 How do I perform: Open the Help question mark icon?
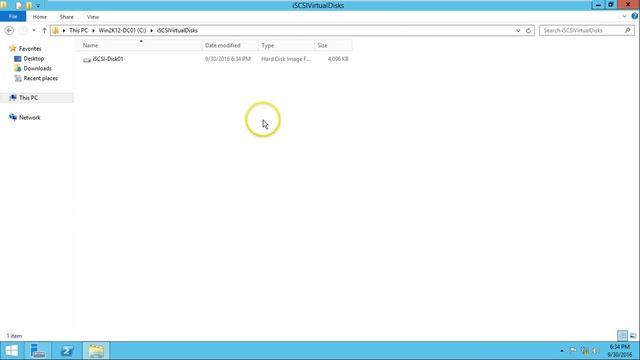click(x=635, y=16)
